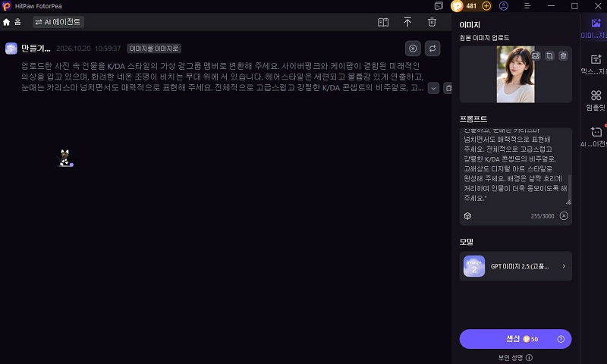
Task: Select the uploaded woman portrait thumbnail
Action: pyautogui.click(x=515, y=74)
